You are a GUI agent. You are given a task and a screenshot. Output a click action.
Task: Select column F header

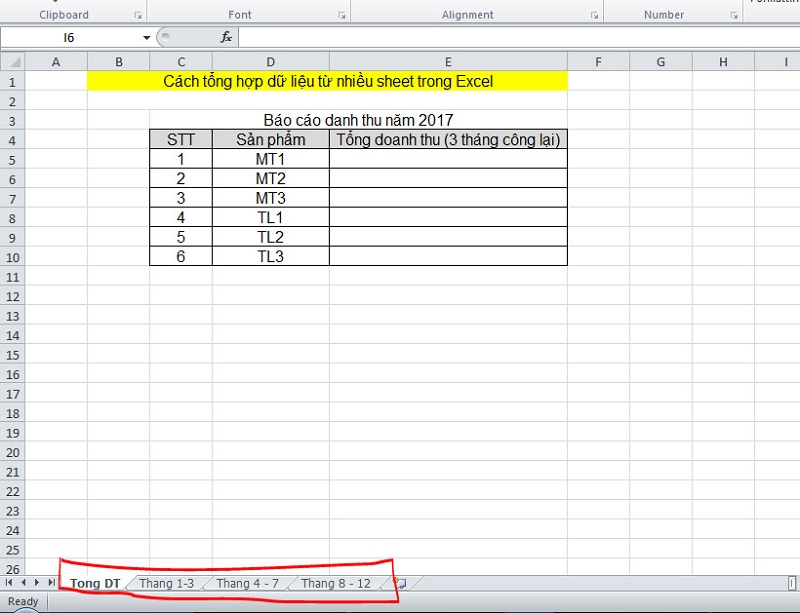[x=598, y=62]
